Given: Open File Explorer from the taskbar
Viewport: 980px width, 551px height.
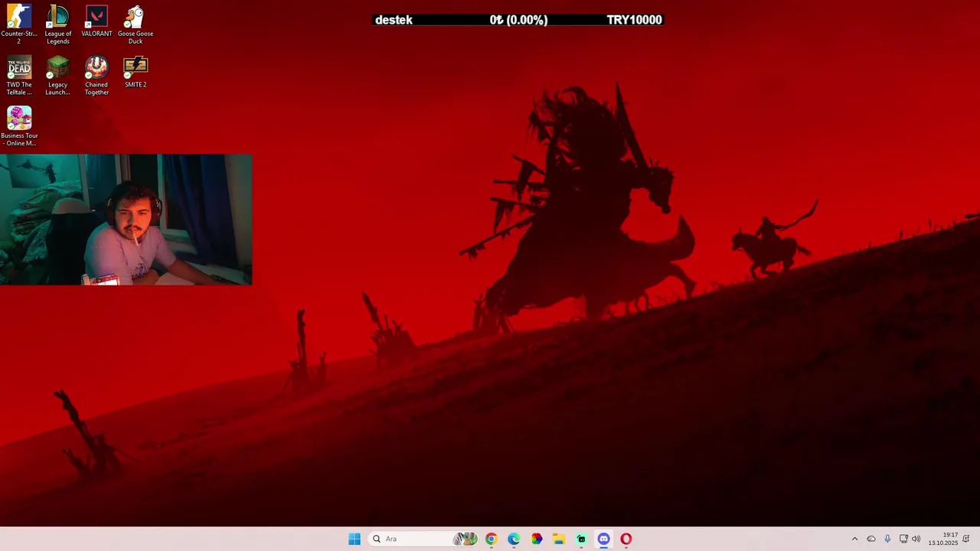Looking at the screenshot, I should click(x=559, y=539).
